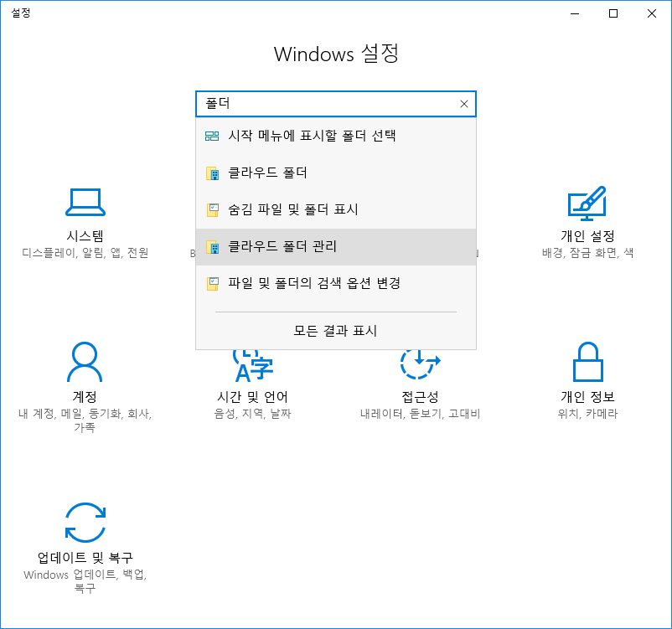Image resolution: width=672 pixels, height=629 pixels.
Task: Click the icon beside 숨김 파일 및 폴더 표시
Action: coord(212,210)
